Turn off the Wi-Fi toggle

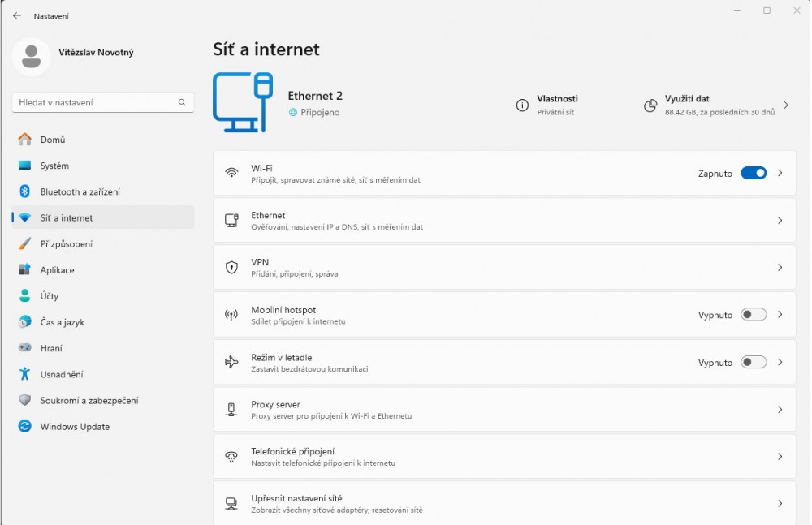754,173
